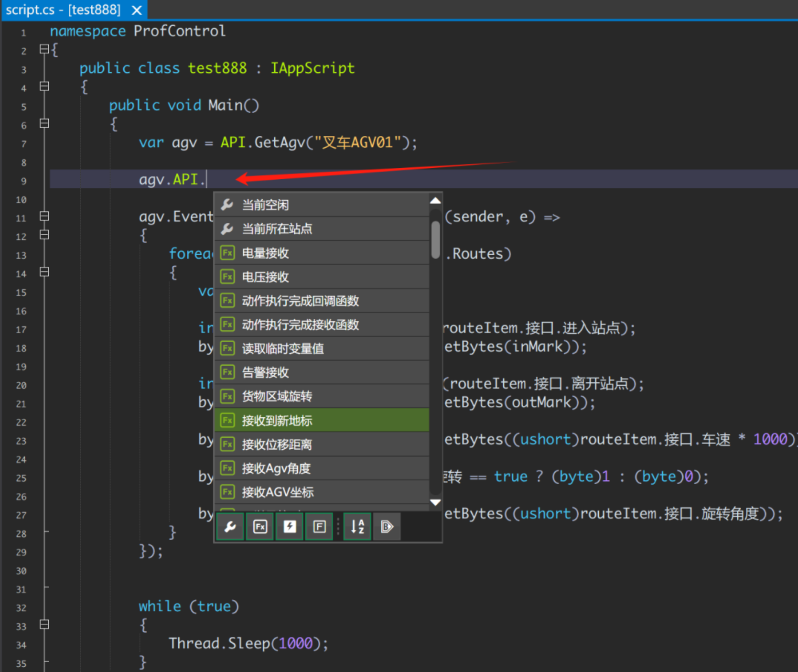The image size is (798, 672).
Task: Collapse the while loop block at line 33
Action: click(44, 625)
